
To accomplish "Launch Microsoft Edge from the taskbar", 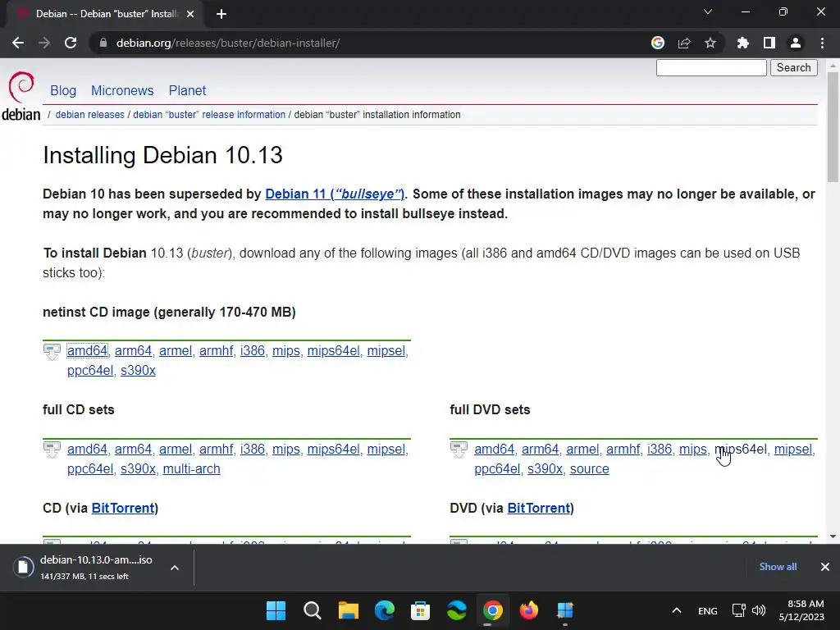I will [x=384, y=610].
